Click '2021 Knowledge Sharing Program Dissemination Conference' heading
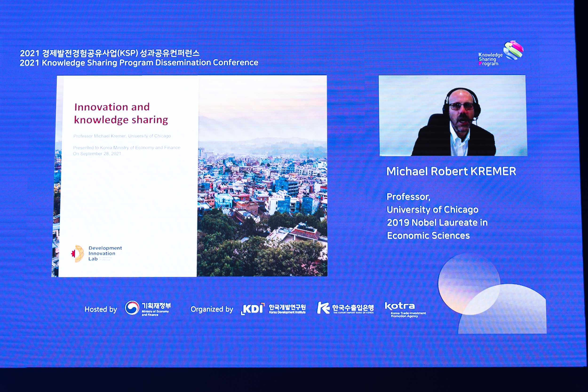Screen dimensions: 588x392 tap(139, 63)
